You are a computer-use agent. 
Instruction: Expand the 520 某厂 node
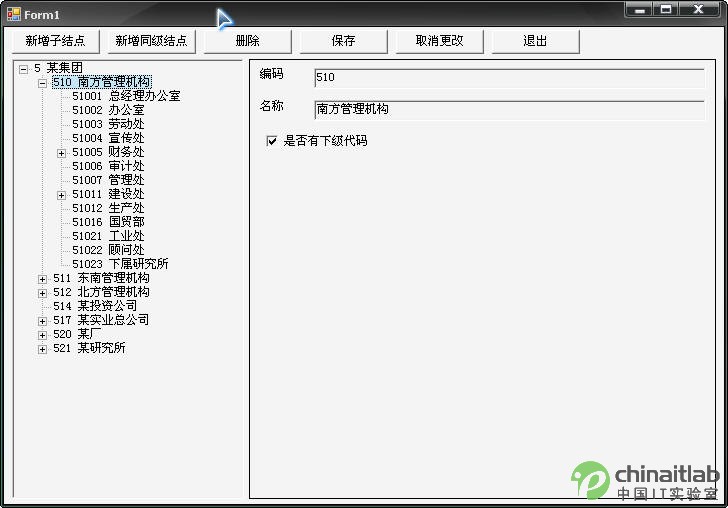(42, 335)
